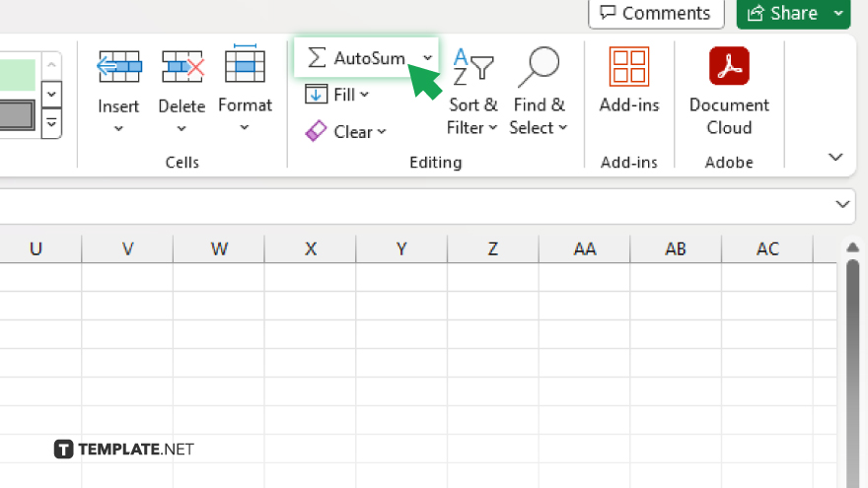Launch Adobe Document Cloud
The height and width of the screenshot is (488, 868).
coord(729,92)
